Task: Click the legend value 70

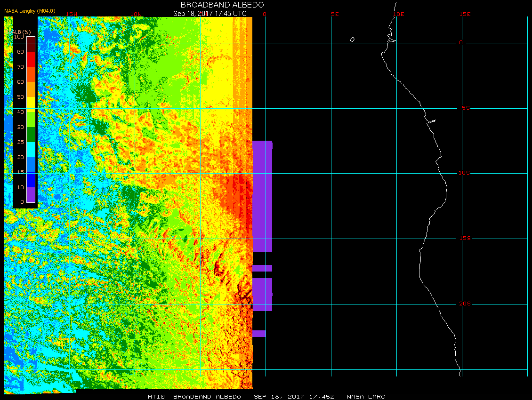Action: pyautogui.click(x=20, y=67)
